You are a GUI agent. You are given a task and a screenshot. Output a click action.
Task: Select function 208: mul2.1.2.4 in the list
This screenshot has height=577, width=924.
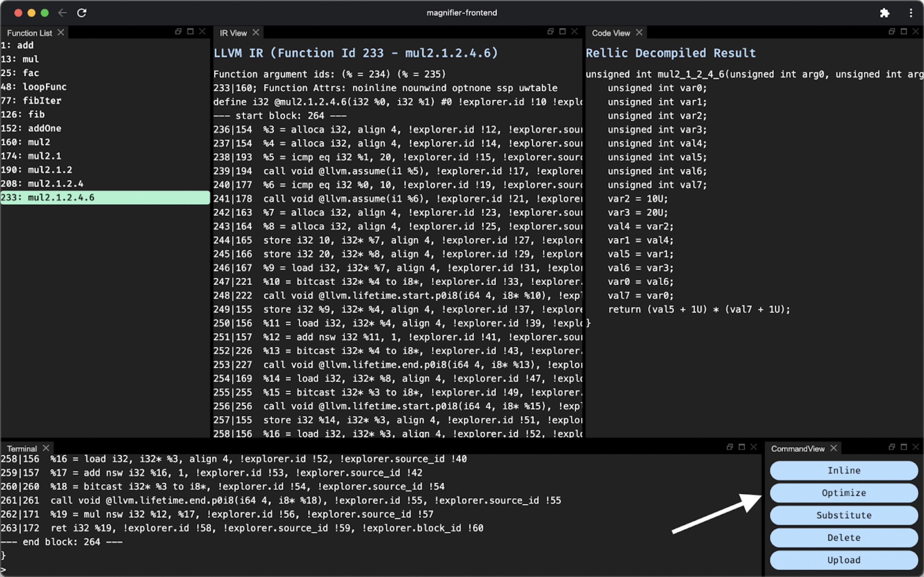coord(55,184)
